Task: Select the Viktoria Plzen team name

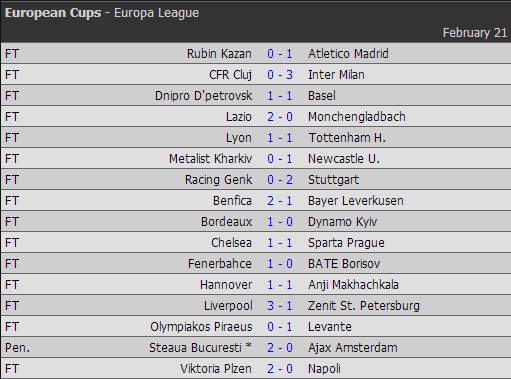Action: coord(216,369)
